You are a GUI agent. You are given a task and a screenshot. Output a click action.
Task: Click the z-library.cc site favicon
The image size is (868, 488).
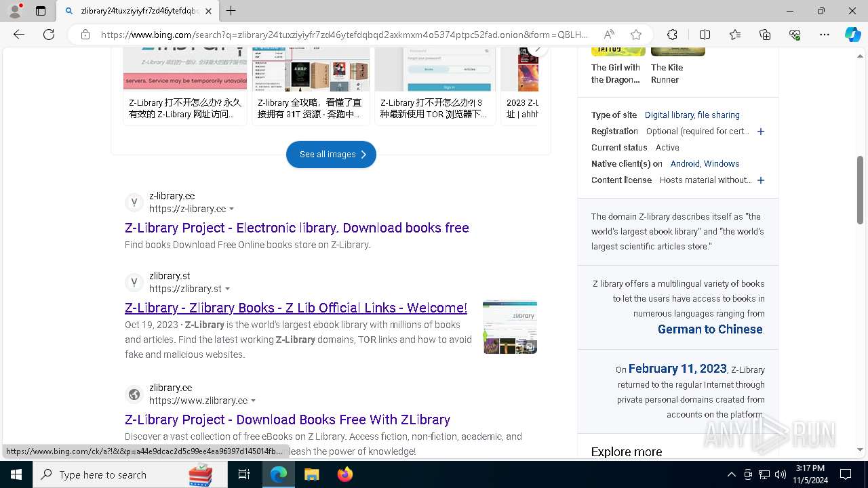click(134, 203)
